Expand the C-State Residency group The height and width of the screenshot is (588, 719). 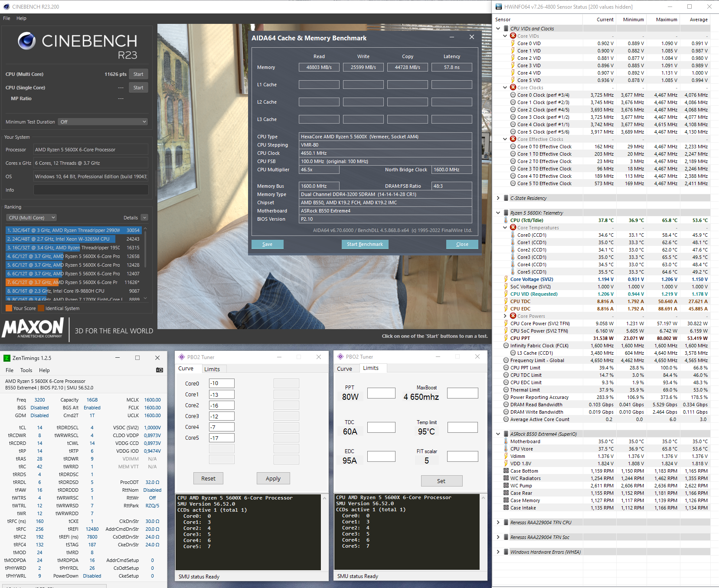[x=498, y=198]
